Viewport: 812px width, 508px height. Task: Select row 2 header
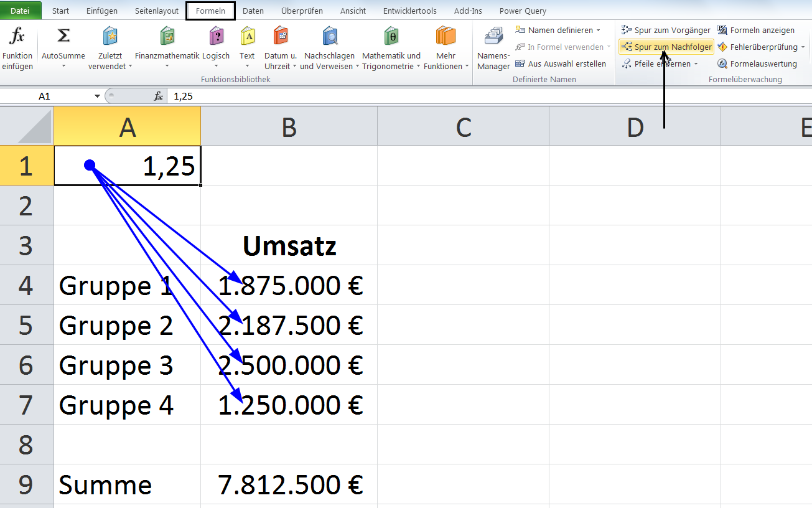coord(27,205)
